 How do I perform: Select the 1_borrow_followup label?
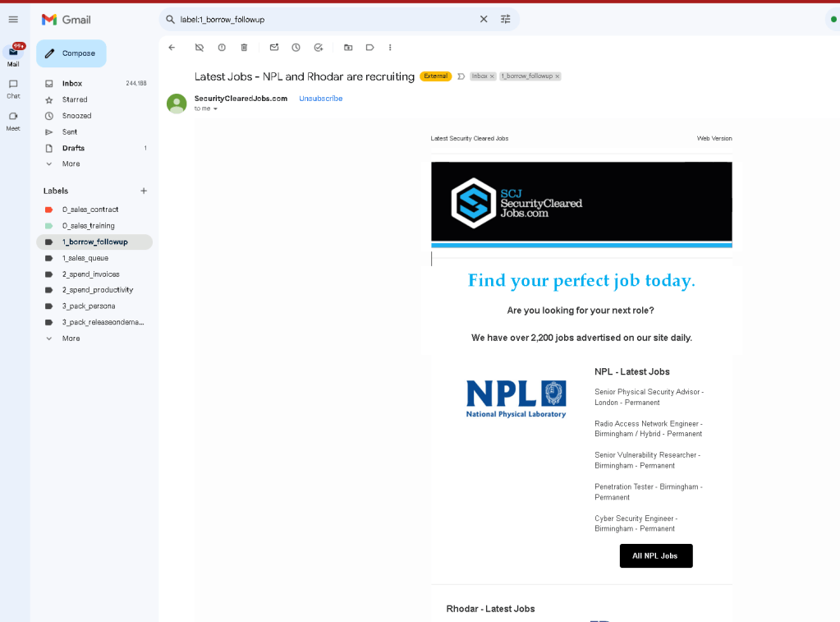tap(94, 242)
